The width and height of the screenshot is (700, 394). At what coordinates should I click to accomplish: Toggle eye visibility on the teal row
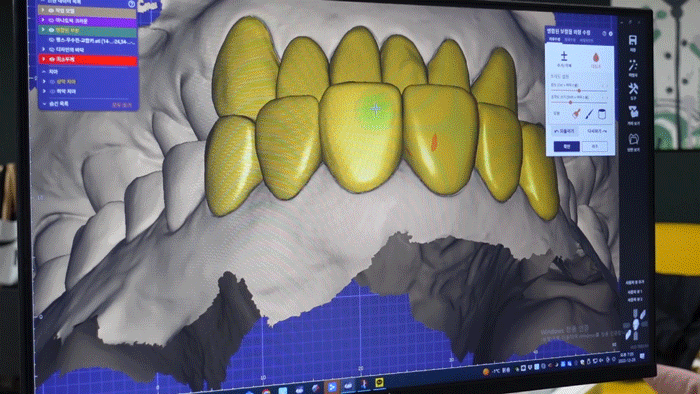51,30
